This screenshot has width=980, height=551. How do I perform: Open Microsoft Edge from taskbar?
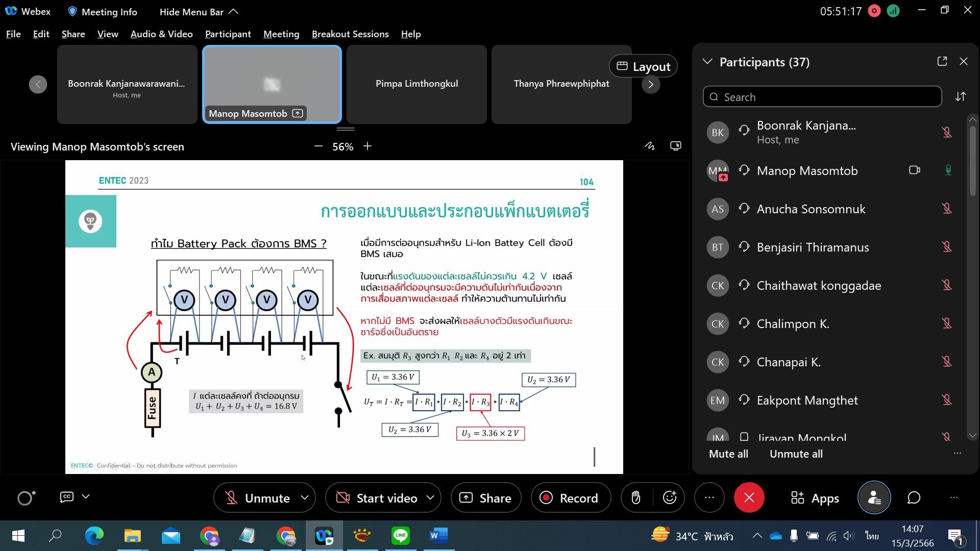[94, 536]
